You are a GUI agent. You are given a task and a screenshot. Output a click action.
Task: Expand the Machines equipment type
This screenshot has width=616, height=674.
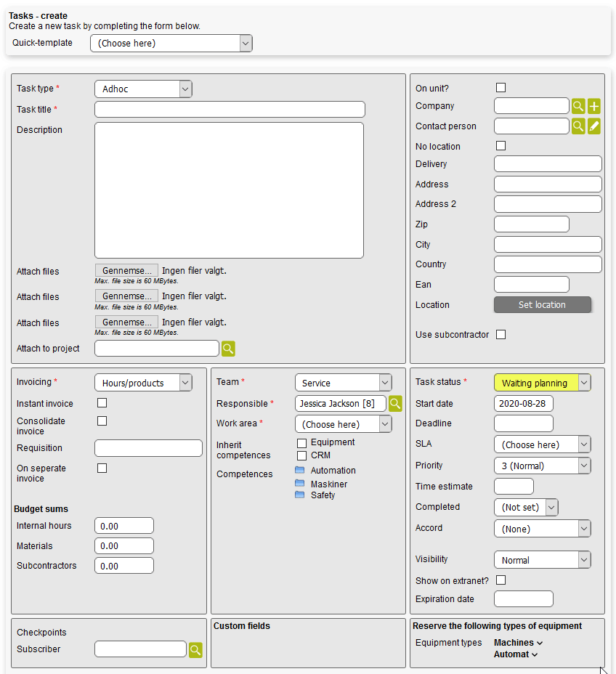click(518, 643)
